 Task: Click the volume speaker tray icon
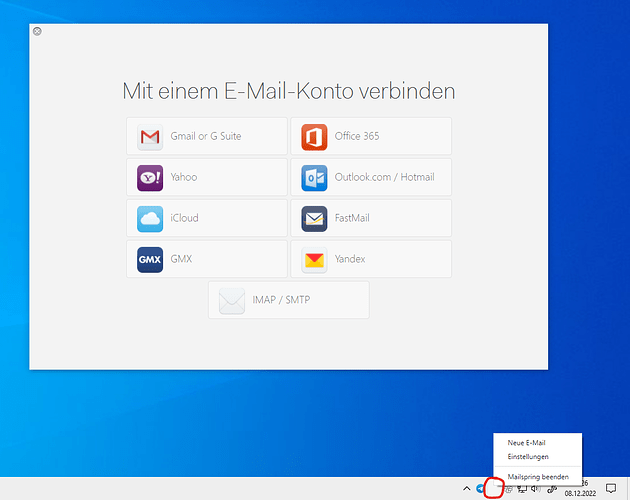click(x=536, y=489)
